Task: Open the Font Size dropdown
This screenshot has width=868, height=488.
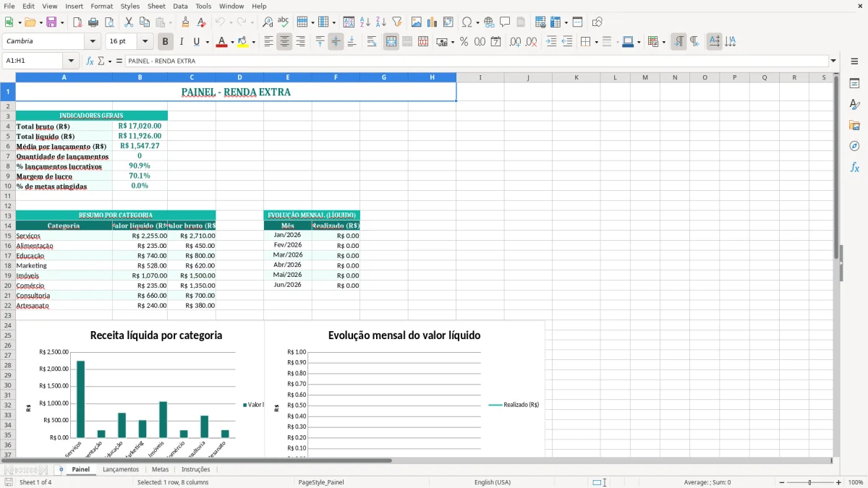Action: pyautogui.click(x=145, y=41)
